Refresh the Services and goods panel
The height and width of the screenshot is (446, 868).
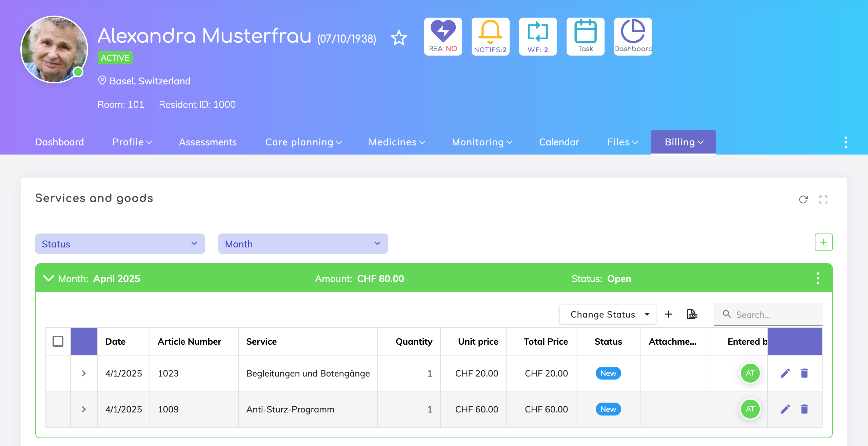click(803, 199)
